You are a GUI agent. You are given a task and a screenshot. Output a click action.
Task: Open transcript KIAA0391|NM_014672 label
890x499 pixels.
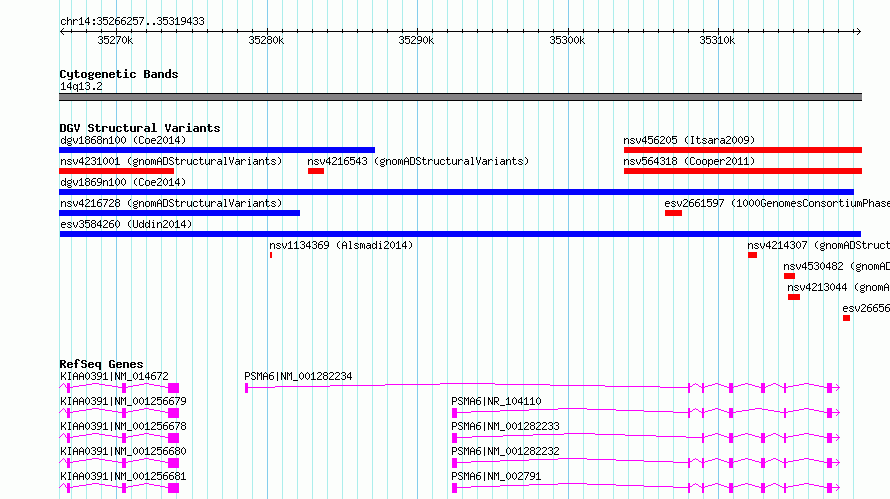[114, 376]
